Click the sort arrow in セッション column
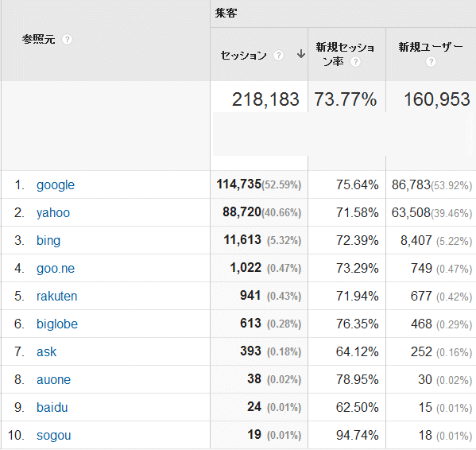Image resolution: width=476 pixels, height=450 pixels. (301, 54)
